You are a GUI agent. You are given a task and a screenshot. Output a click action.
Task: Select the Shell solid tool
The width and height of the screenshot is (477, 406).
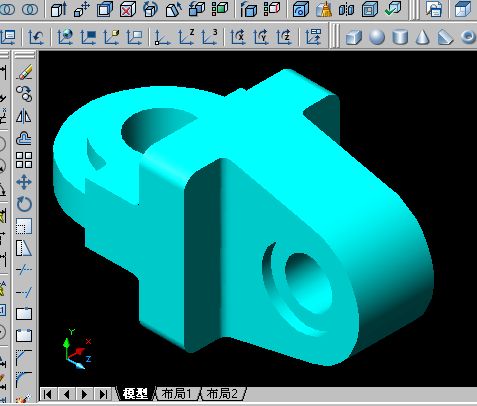pyautogui.click(x=370, y=9)
